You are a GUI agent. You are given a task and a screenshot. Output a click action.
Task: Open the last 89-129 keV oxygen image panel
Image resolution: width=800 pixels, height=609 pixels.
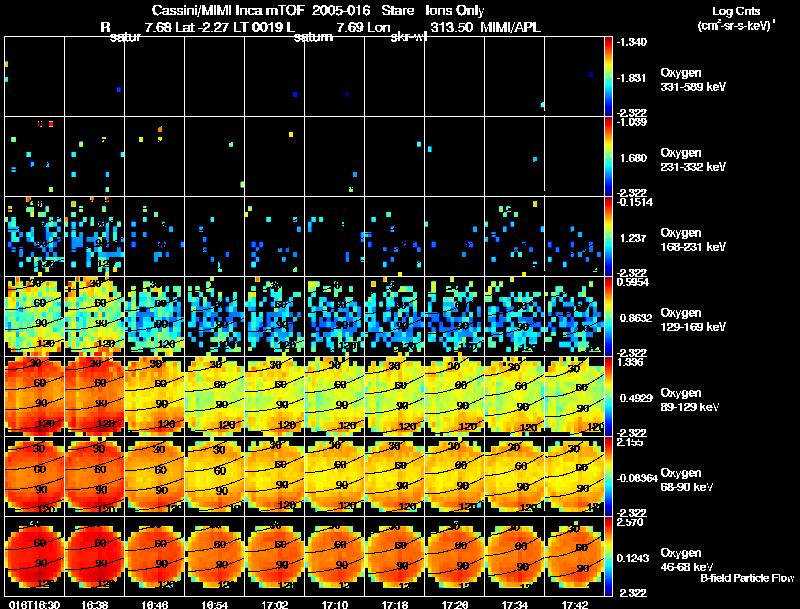coord(575,395)
